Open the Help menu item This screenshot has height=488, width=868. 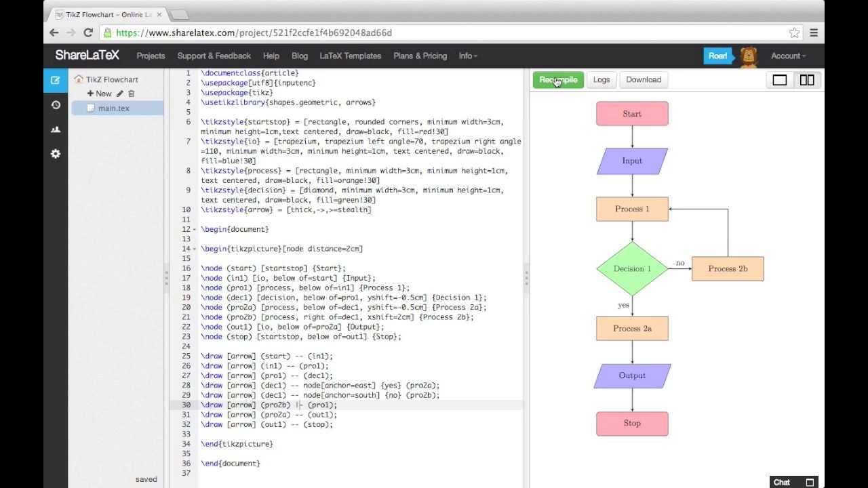pos(271,56)
